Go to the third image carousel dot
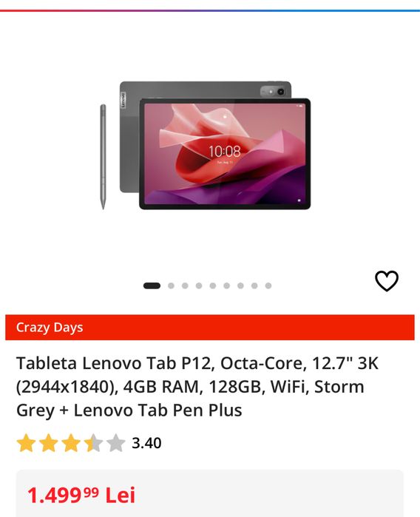 click(x=185, y=285)
